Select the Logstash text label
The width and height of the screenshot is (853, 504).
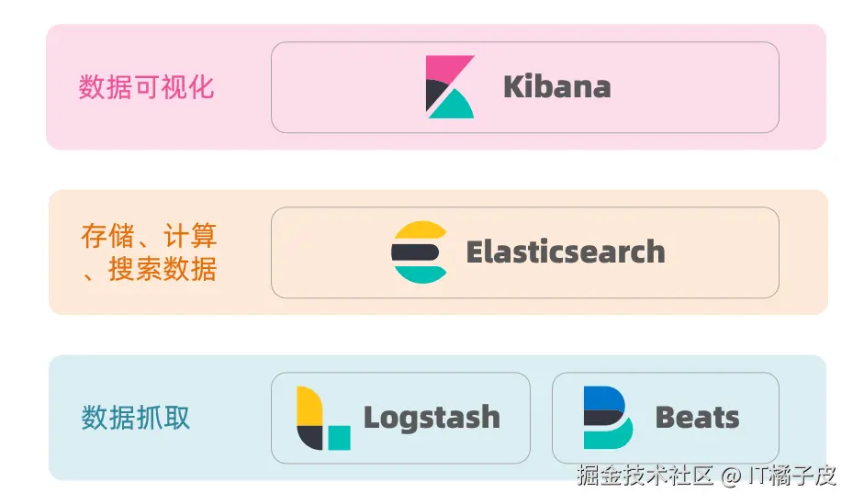pyautogui.click(x=432, y=418)
